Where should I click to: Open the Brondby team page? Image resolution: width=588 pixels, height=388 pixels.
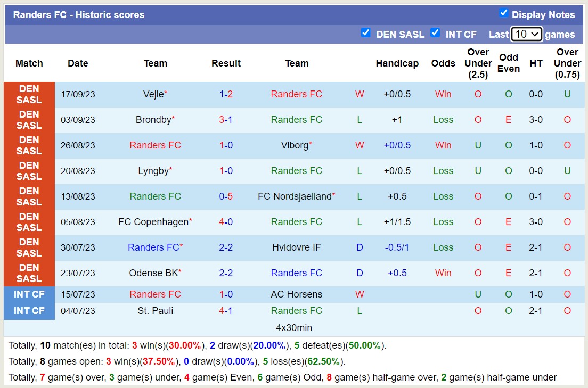153,120
